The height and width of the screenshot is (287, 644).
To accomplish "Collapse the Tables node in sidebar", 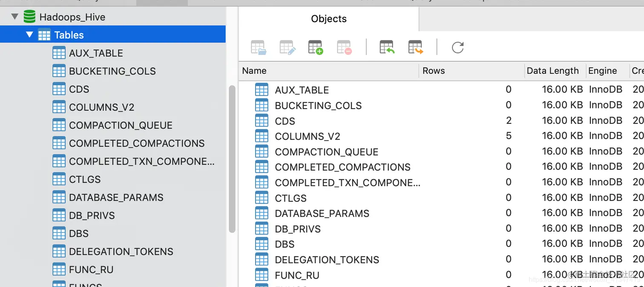I will [29, 34].
